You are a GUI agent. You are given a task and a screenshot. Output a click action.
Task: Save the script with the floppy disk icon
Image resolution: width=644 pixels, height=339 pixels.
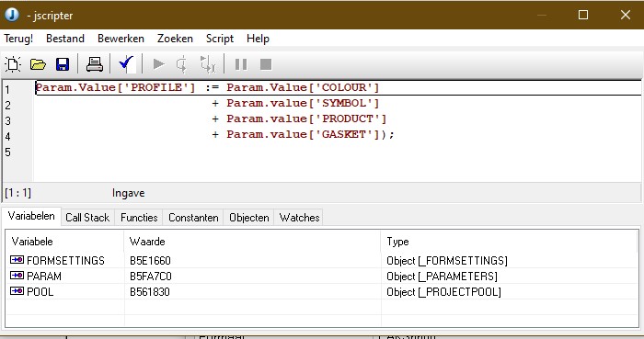point(63,64)
